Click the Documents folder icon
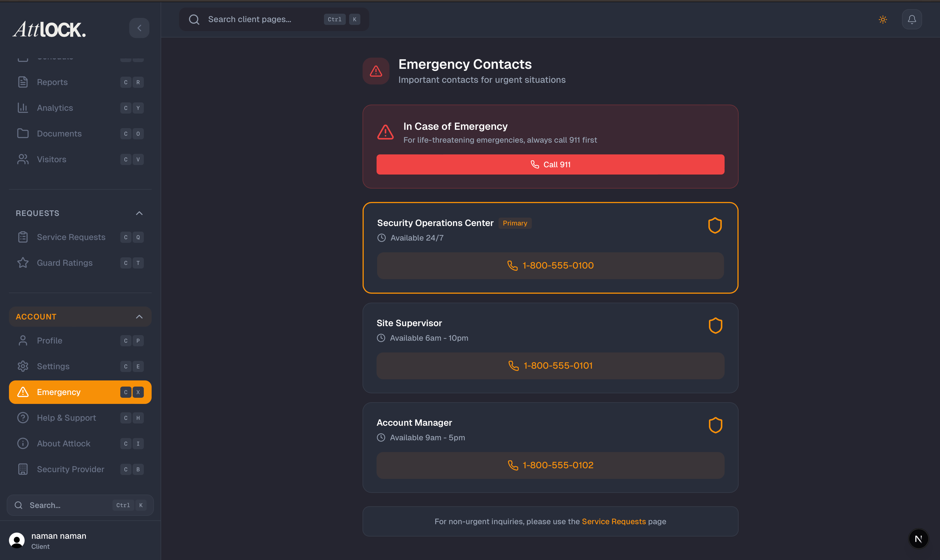Viewport: 940px width, 560px height. [x=23, y=133]
